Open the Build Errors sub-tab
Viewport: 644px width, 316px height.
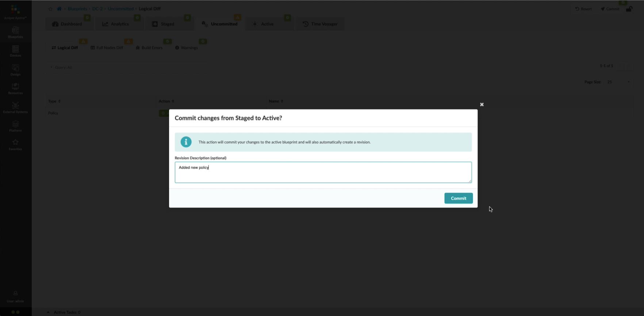pyautogui.click(x=149, y=48)
